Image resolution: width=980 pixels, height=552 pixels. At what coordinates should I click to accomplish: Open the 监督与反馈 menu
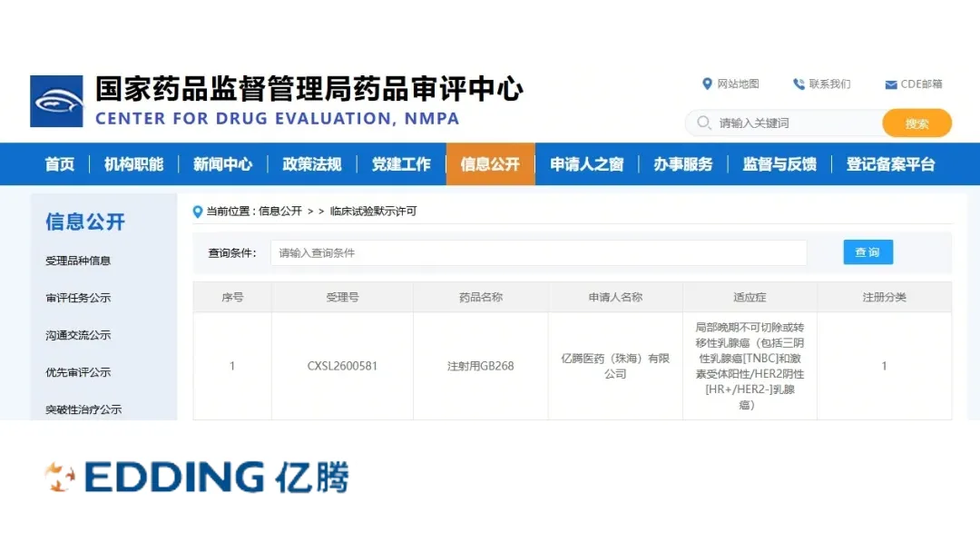pyautogui.click(x=779, y=164)
